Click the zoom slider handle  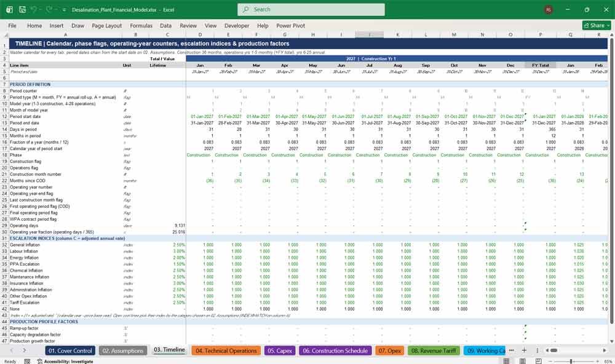click(x=571, y=362)
